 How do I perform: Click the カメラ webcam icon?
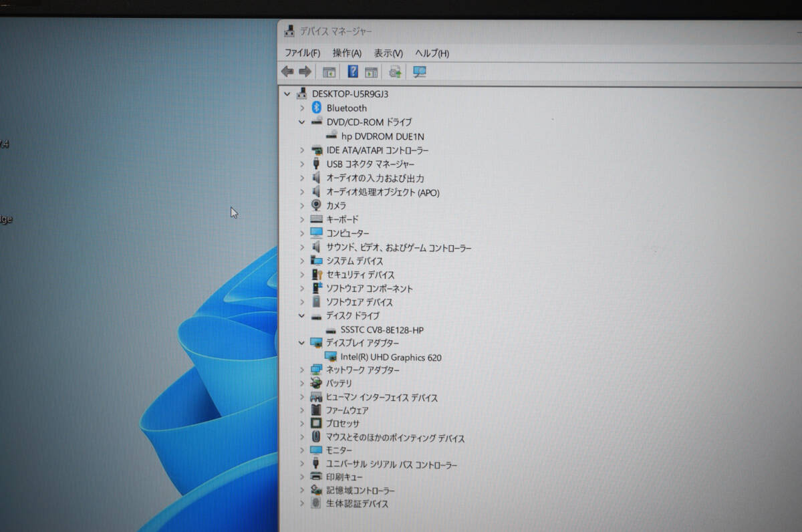coord(317,205)
